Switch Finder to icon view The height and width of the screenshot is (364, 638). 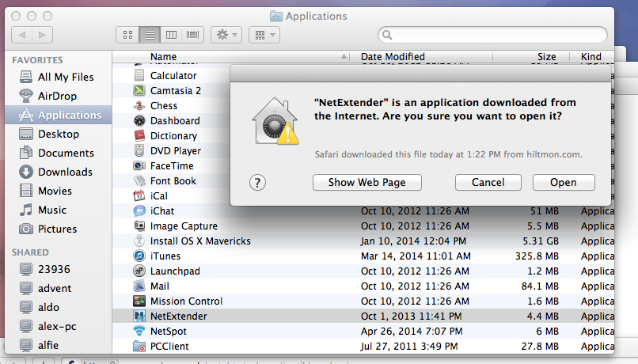[x=127, y=35]
